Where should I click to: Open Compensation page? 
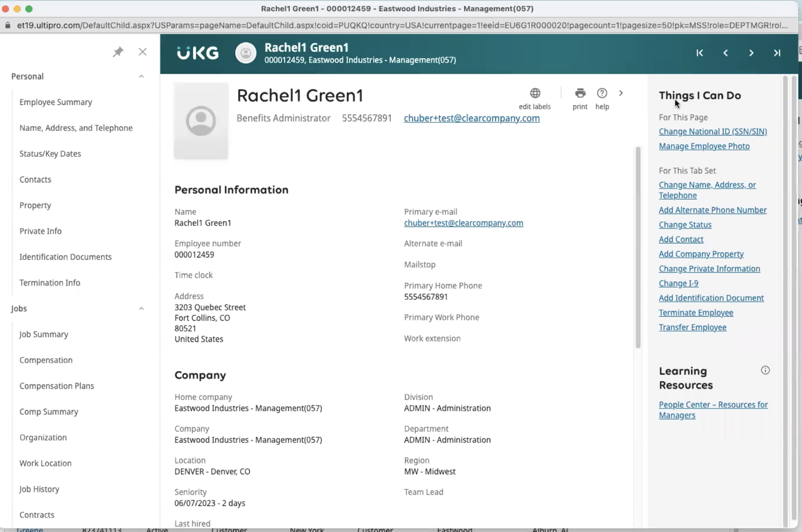(46, 360)
